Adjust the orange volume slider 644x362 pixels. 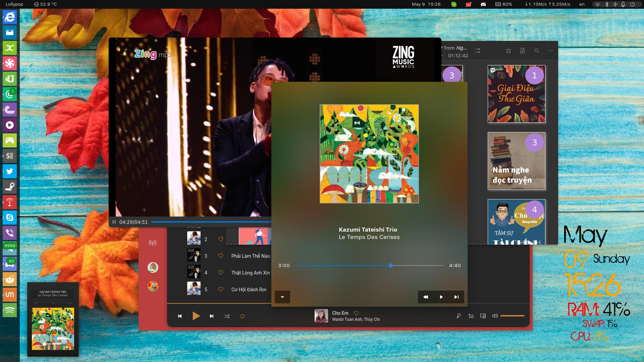click(512, 316)
